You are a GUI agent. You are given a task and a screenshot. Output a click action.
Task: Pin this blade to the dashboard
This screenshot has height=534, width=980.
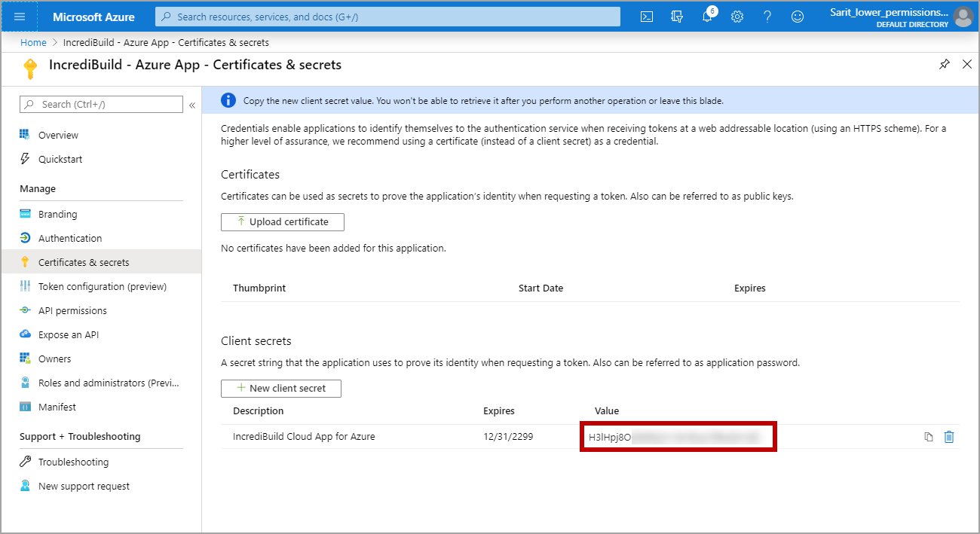945,64
